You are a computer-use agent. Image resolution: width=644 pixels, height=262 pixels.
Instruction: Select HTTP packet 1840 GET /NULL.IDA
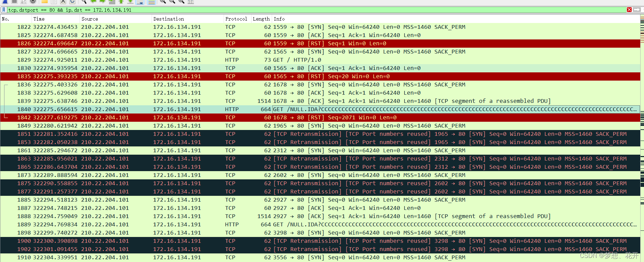[x=320, y=109]
